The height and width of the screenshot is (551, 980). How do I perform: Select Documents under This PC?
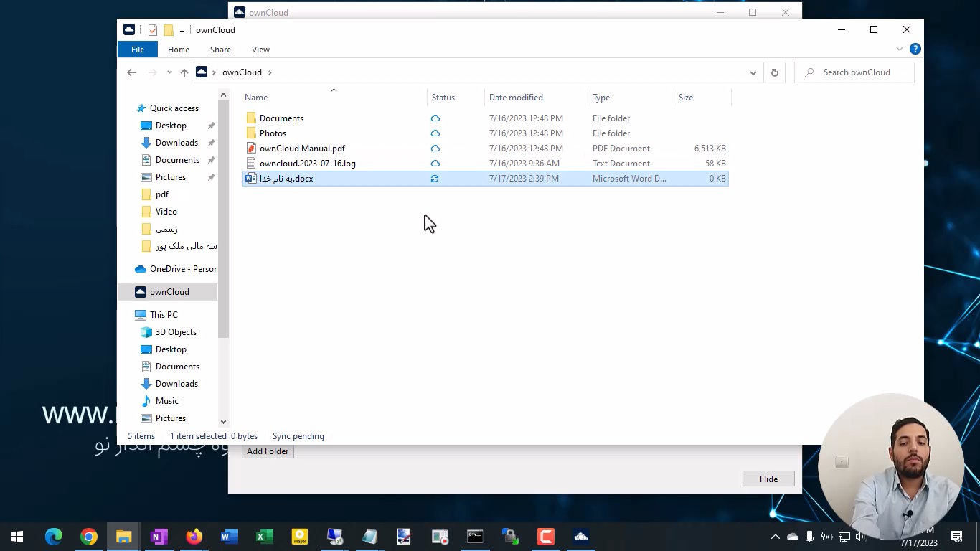click(x=177, y=367)
